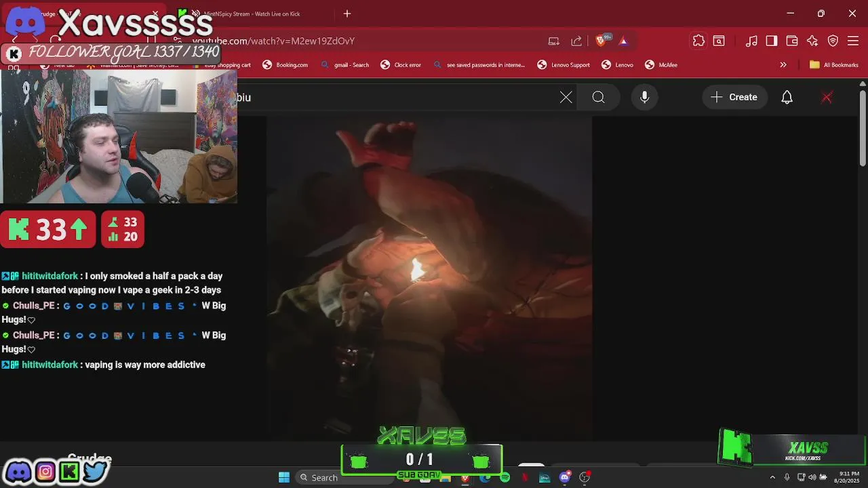Click the page vertical scrollbar

click(863, 129)
